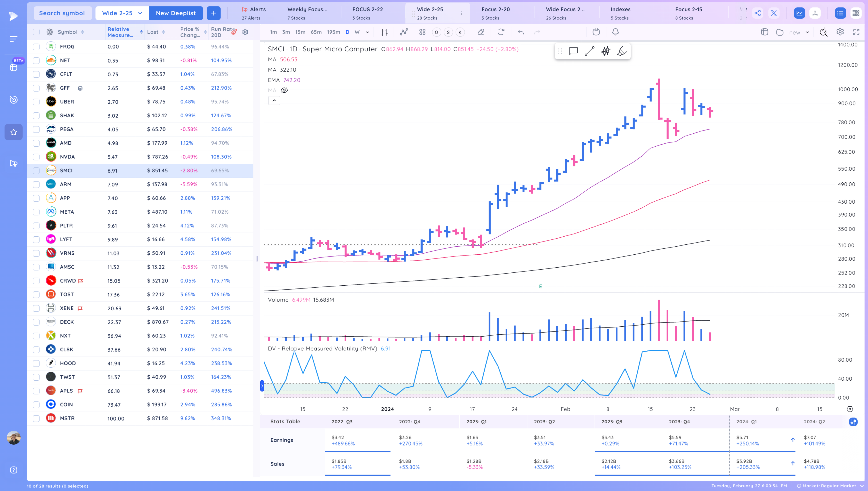The height and width of the screenshot is (491, 868).
Task: Check the META row checkbox
Action: coord(36,212)
